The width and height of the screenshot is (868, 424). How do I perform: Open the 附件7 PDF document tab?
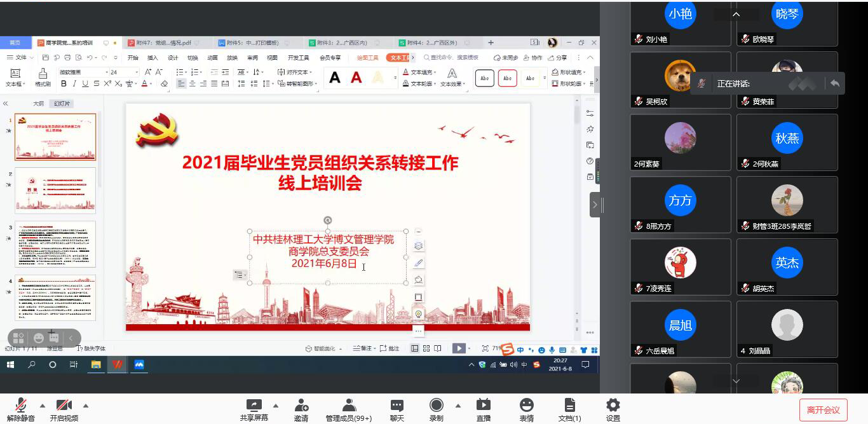click(x=165, y=43)
